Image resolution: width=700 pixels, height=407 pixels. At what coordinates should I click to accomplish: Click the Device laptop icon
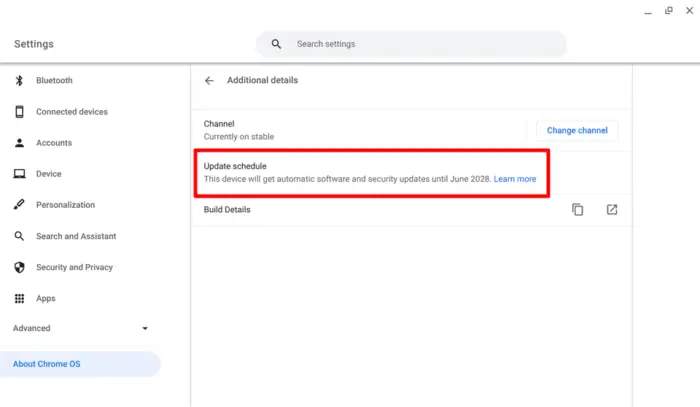[19, 174]
